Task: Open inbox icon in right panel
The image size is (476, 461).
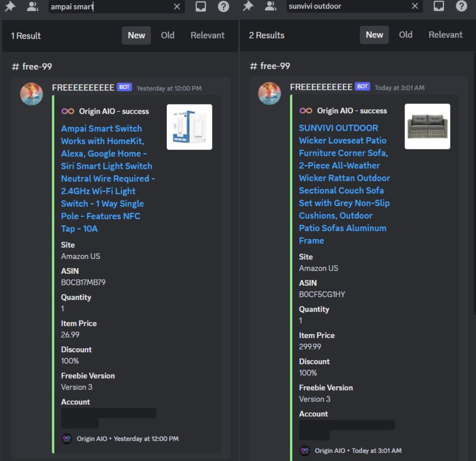Action: 439,6
